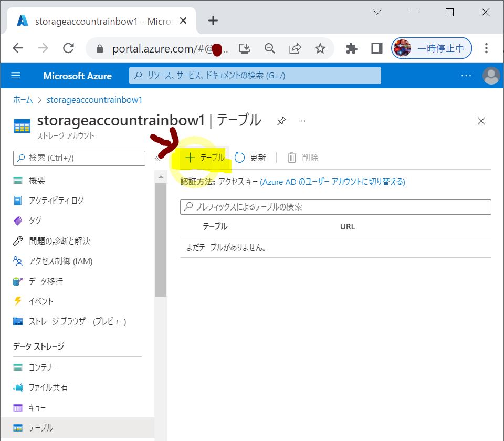Click the browser forward arrow

tap(43, 48)
